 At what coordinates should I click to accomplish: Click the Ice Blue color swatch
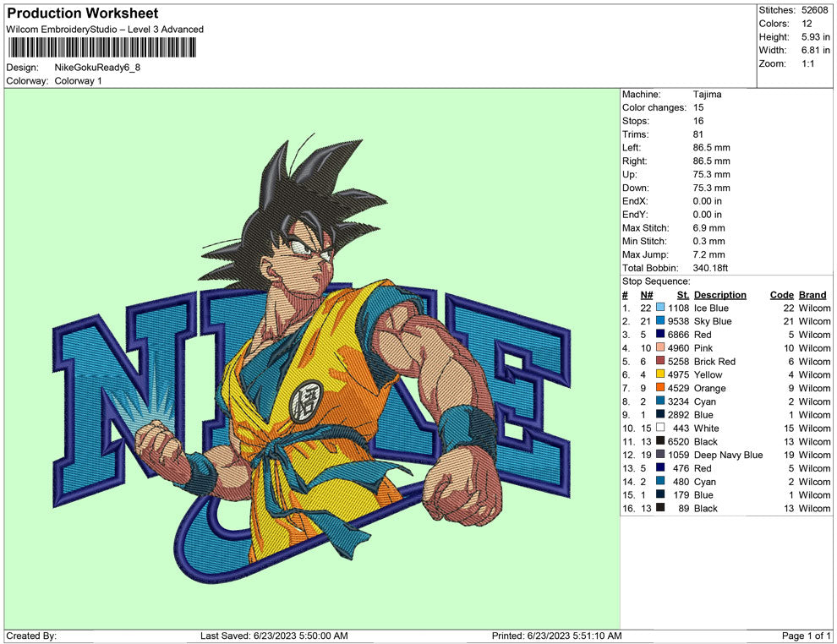click(660, 308)
